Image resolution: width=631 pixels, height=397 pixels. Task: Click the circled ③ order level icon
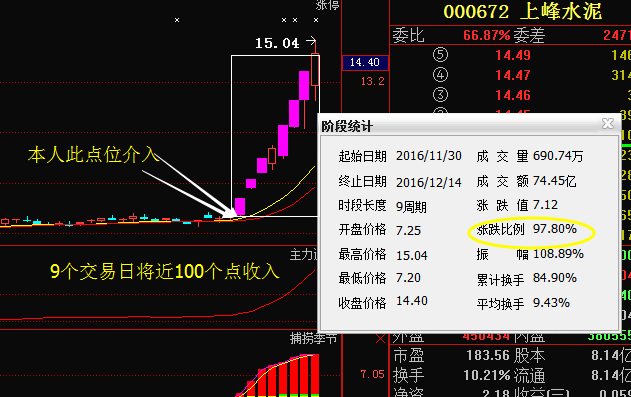click(x=440, y=95)
